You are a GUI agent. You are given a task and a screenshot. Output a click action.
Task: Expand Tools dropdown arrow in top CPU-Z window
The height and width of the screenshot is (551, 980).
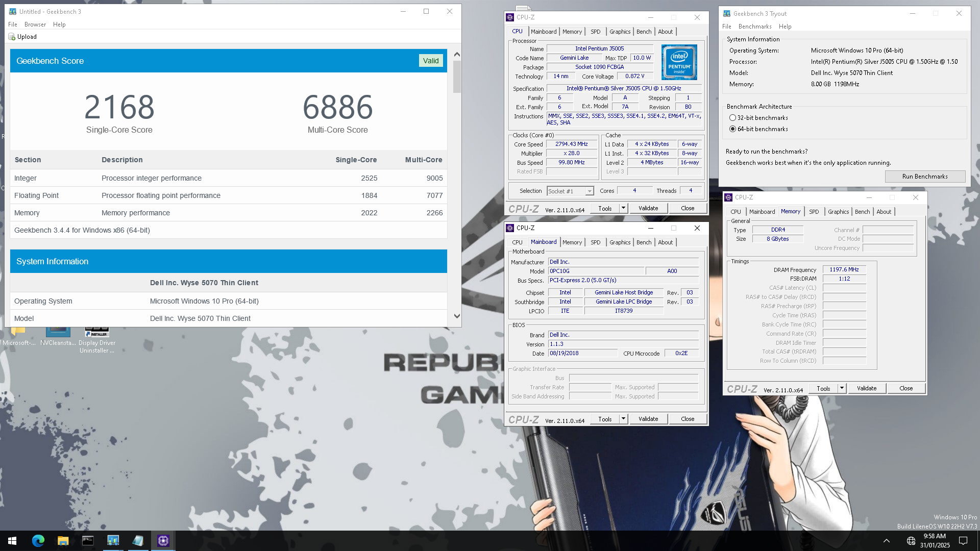[623, 208]
